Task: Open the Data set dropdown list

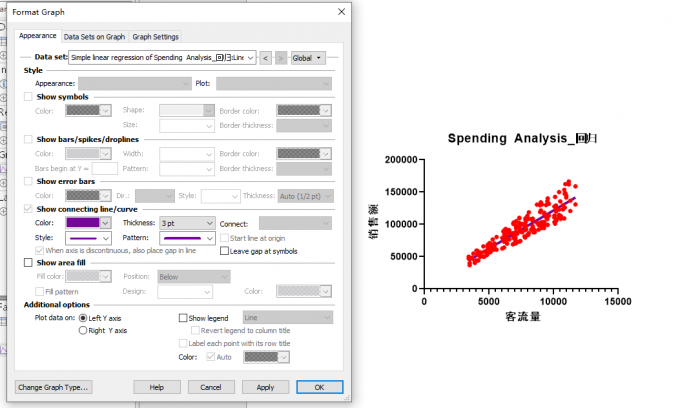Action: point(162,58)
